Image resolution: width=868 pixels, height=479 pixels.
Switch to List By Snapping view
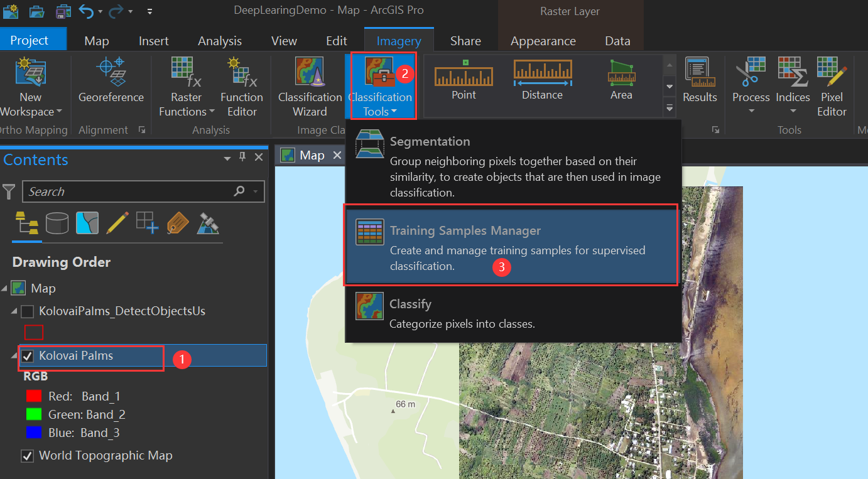(148, 223)
